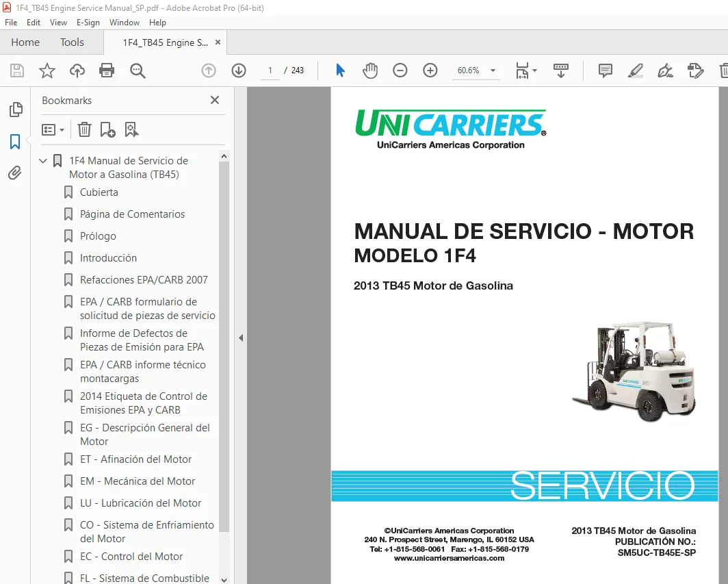Image resolution: width=728 pixels, height=584 pixels.
Task: Open Page Thumbnails panel icon
Action: click(x=15, y=110)
